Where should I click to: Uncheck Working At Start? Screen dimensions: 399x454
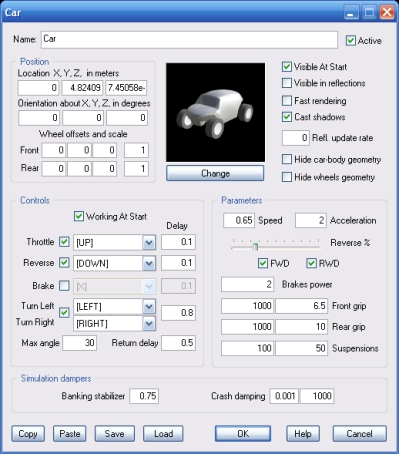[79, 216]
